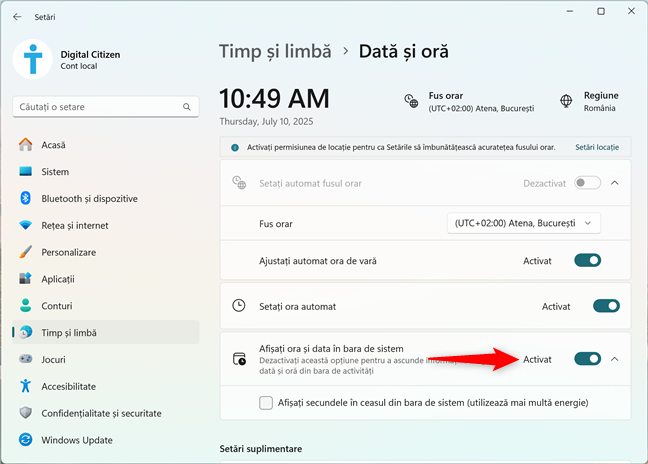Click the Personalizare paintbrush icon
The height and width of the screenshot is (464, 648).
point(26,252)
